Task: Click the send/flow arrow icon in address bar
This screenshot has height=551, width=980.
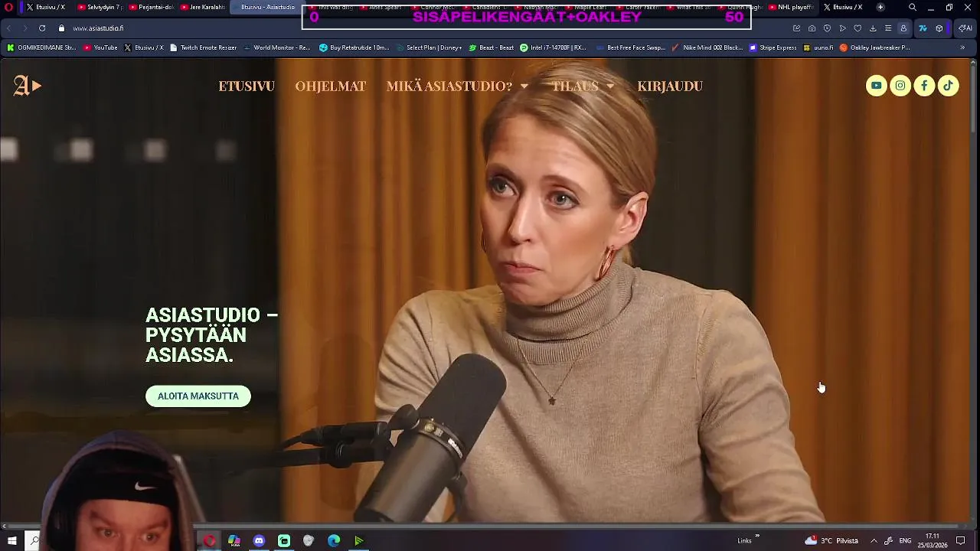Action: tap(842, 28)
